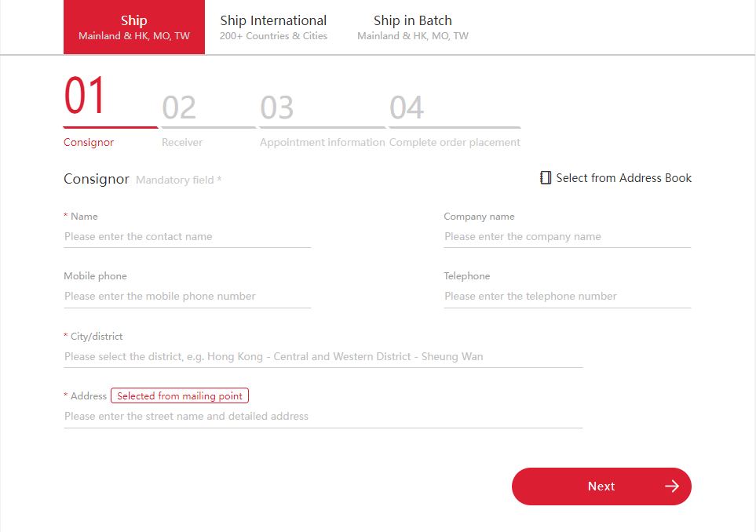Image resolution: width=756 pixels, height=532 pixels.
Task: Switch to Ship Mainland & HK, MO, TW tab
Action: [x=134, y=27]
